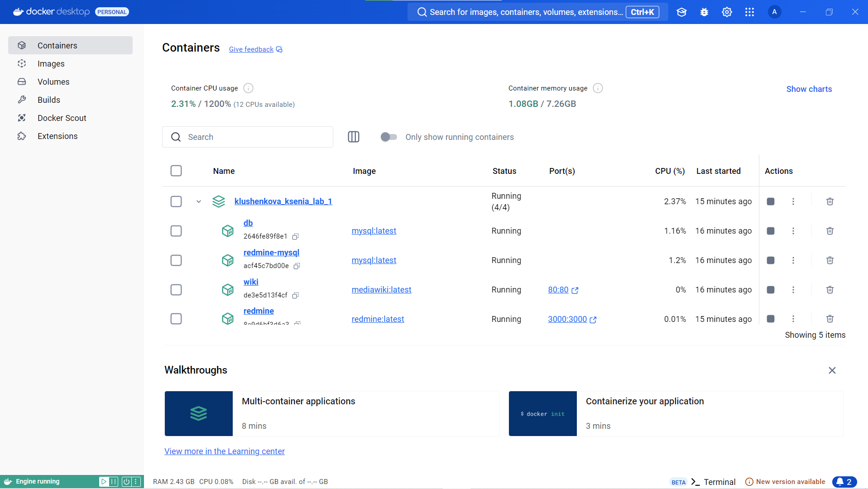
Task: Open the Containerize your application walkthrough
Action: click(x=676, y=413)
